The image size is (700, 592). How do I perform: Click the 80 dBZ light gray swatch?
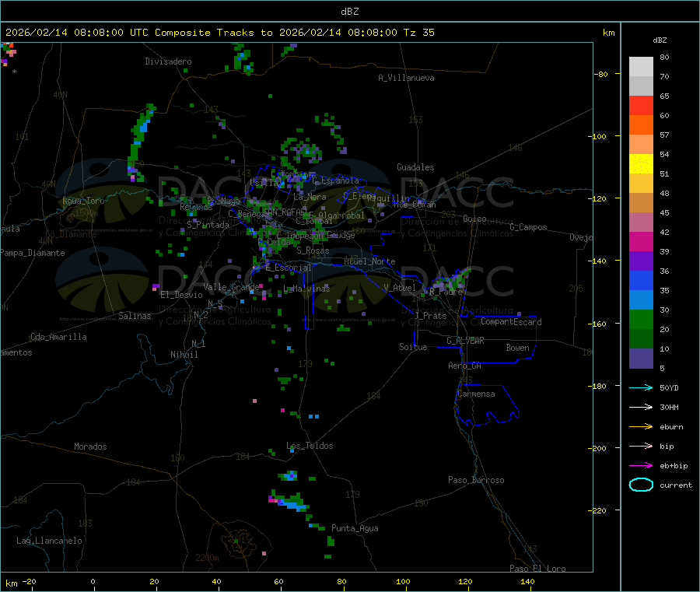point(641,67)
